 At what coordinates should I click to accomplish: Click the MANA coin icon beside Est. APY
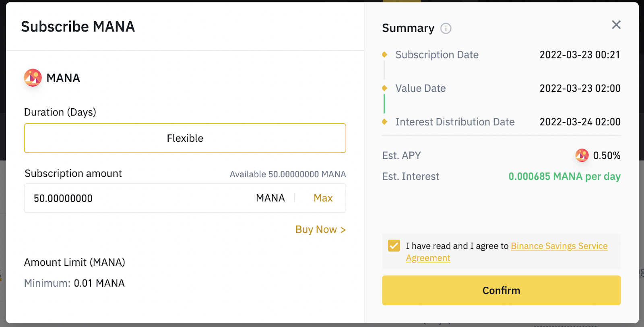[582, 155]
